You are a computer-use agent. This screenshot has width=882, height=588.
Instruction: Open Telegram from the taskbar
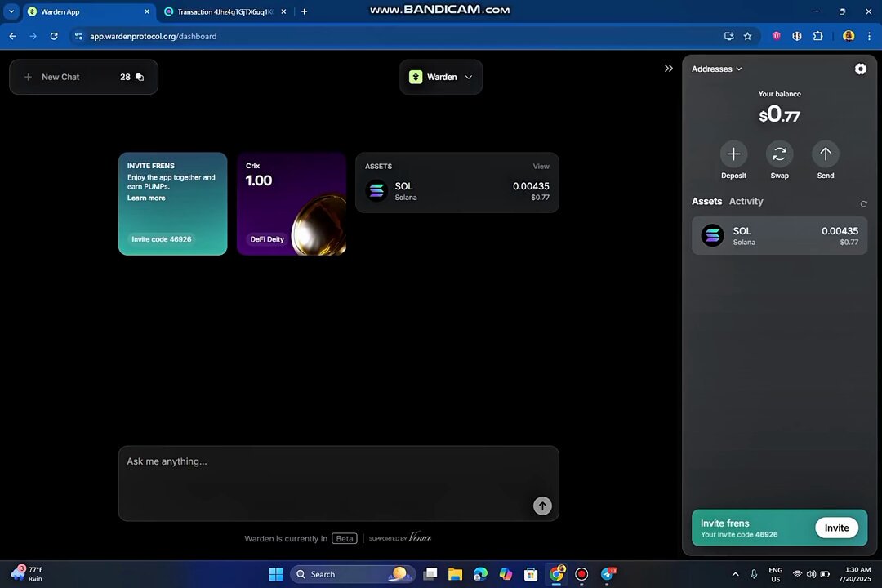(x=608, y=574)
